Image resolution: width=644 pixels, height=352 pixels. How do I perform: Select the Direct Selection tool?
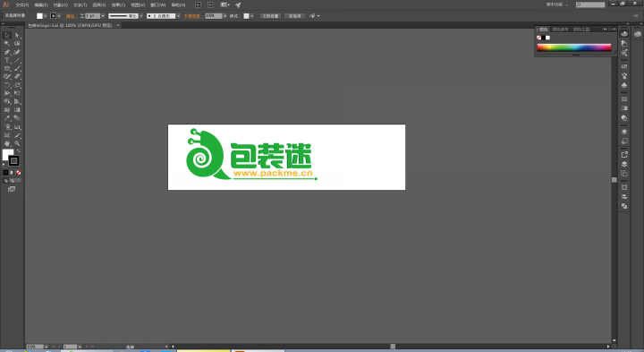click(x=17, y=35)
